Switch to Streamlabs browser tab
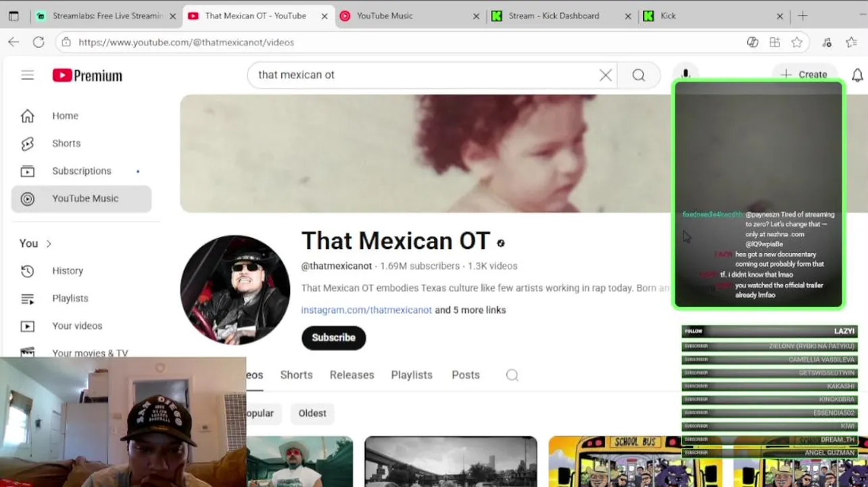 tap(107, 16)
